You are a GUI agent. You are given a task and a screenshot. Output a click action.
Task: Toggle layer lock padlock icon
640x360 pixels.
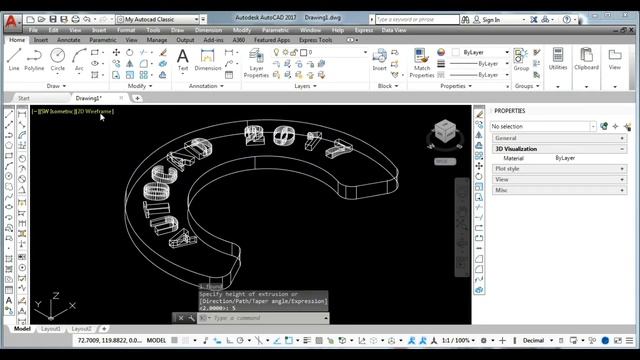[x=293, y=52]
